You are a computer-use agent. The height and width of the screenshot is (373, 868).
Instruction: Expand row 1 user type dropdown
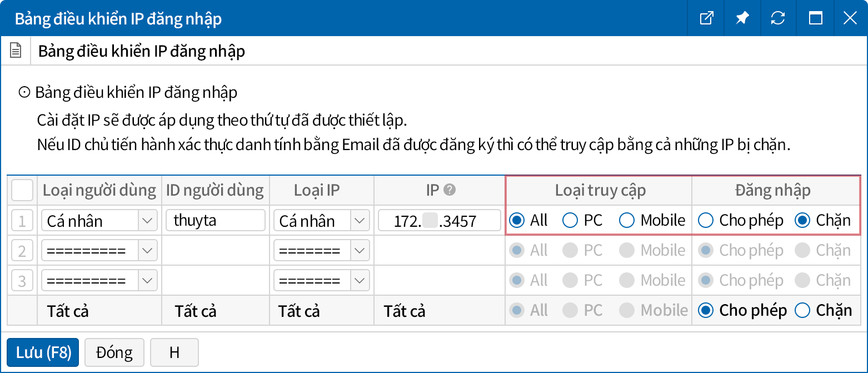coord(147,221)
